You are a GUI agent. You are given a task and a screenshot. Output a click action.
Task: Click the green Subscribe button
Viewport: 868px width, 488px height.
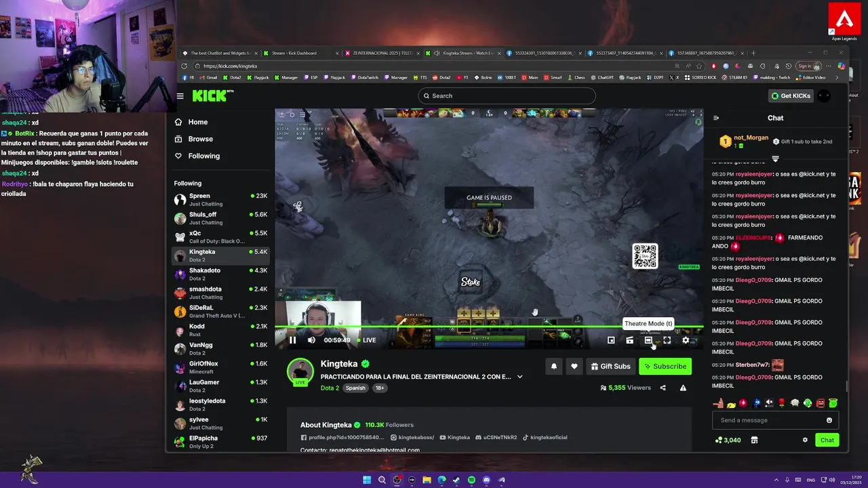click(x=665, y=366)
